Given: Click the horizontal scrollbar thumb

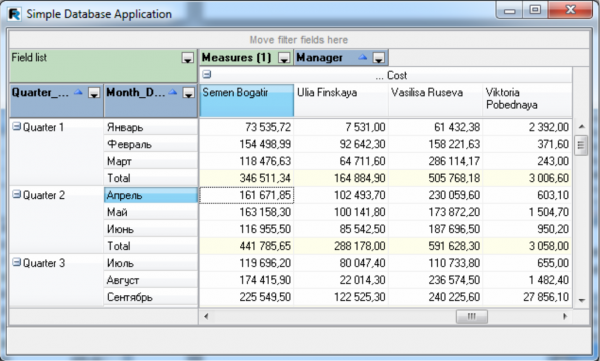Looking at the screenshot, I should pyautogui.click(x=471, y=316).
